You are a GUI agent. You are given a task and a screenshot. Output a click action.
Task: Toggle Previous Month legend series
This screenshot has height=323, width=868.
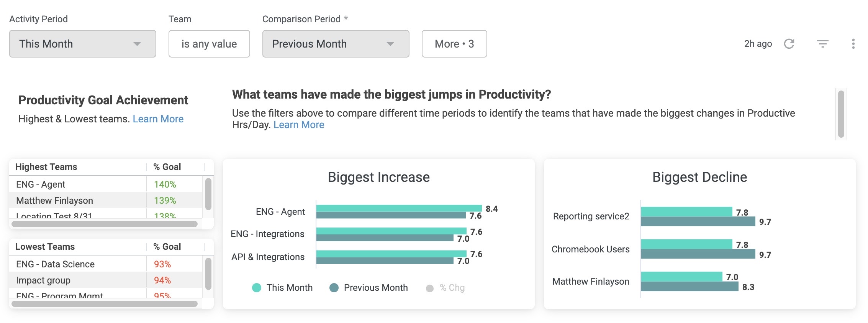pos(369,288)
